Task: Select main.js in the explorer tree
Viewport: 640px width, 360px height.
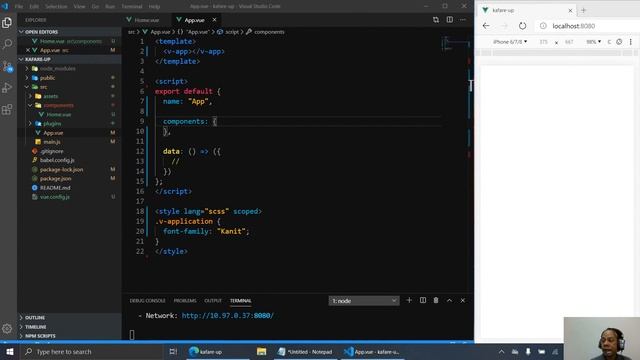Action: [x=52, y=142]
